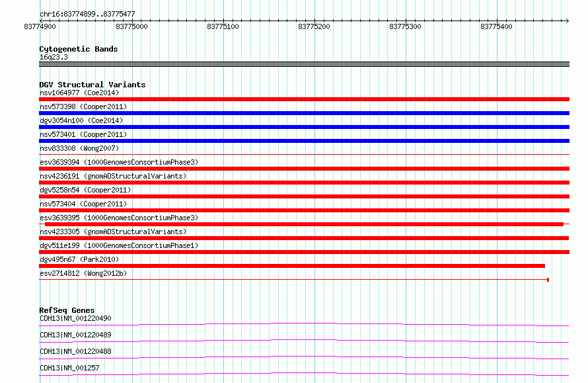The height and width of the screenshot is (383, 588).
Task: Open transcript CDH13|NM_001220488 label
Action: (x=75, y=351)
